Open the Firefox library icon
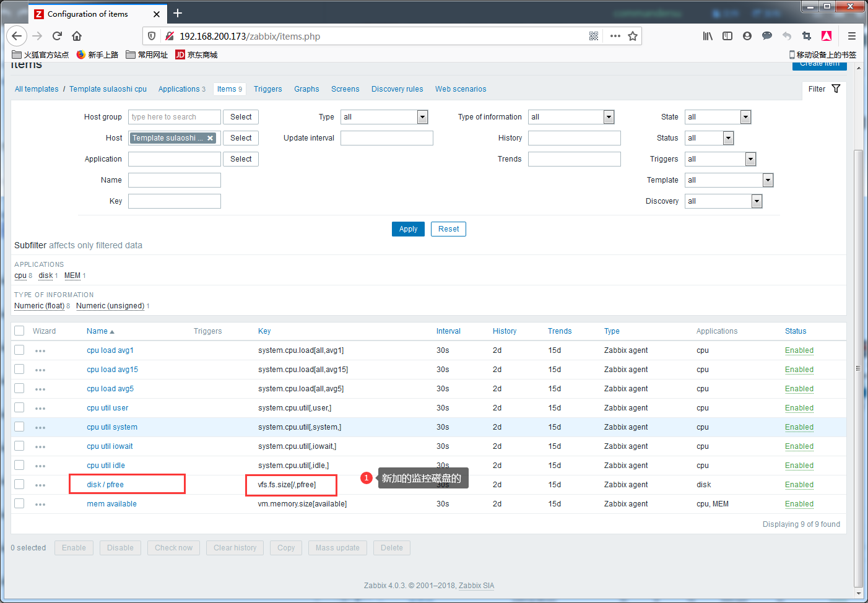Image resolution: width=868 pixels, height=603 pixels. point(708,36)
